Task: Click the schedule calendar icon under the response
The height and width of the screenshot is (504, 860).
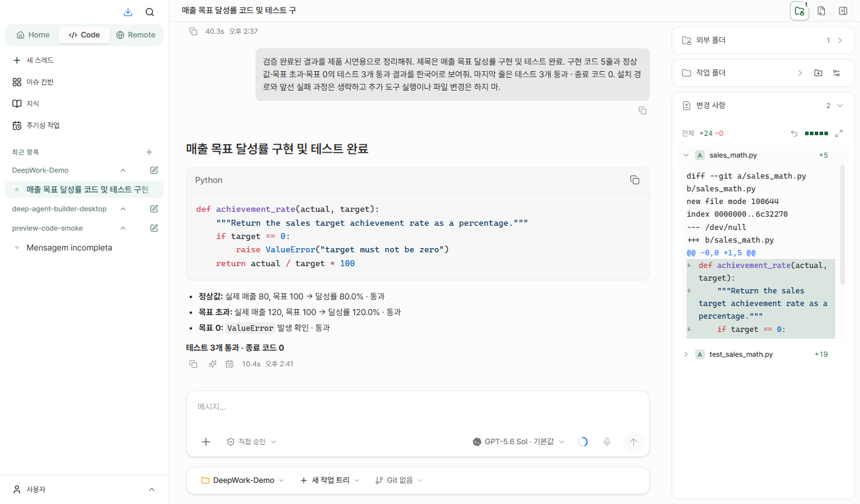Action: pyautogui.click(x=229, y=364)
